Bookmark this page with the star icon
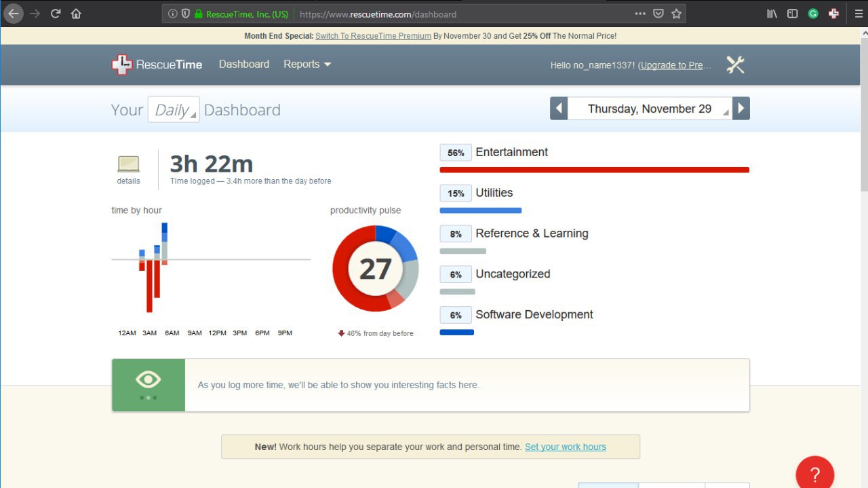Viewport: 868px width, 488px height. (676, 14)
